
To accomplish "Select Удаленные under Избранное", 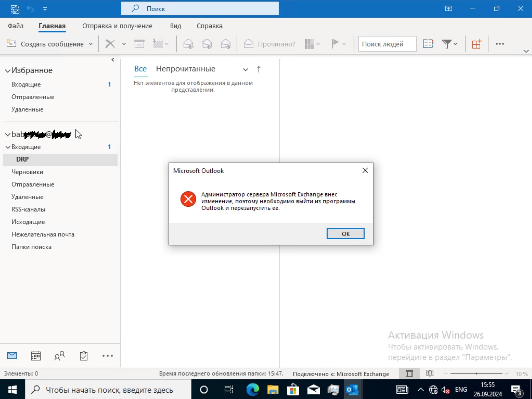I will coord(27,109).
